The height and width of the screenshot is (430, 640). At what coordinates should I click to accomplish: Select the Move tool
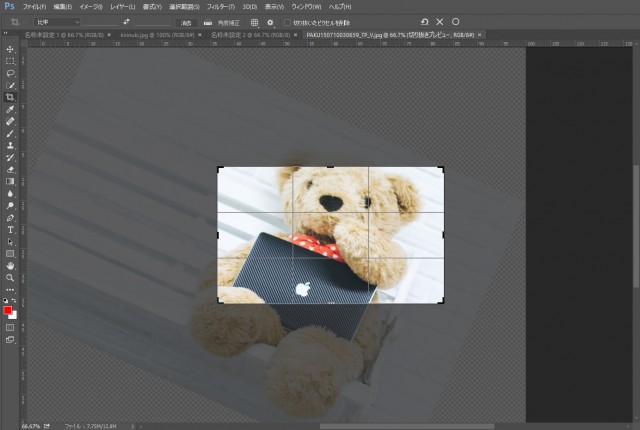click(x=10, y=49)
